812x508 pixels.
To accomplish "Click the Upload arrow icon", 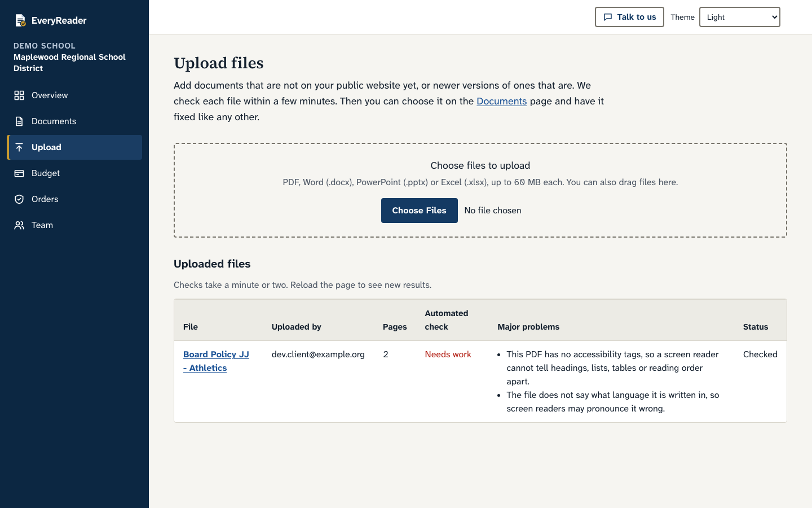I will (19, 147).
